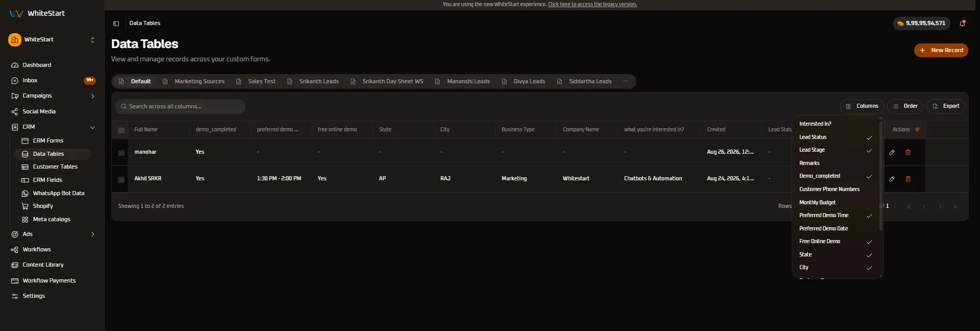This screenshot has width=980, height=331.
Task: Sort by Full Name column header
Action: pos(146,130)
